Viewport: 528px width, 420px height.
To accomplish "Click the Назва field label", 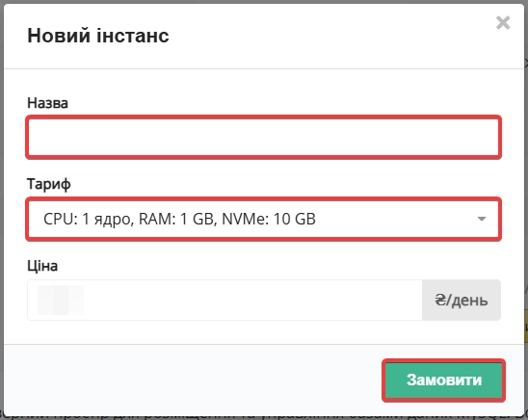I will (x=47, y=103).
